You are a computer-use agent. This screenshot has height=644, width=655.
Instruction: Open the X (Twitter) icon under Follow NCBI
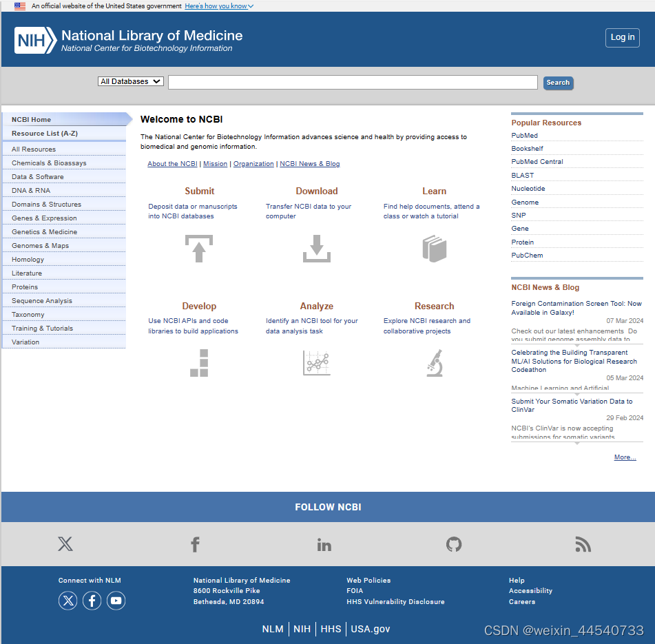(65, 544)
